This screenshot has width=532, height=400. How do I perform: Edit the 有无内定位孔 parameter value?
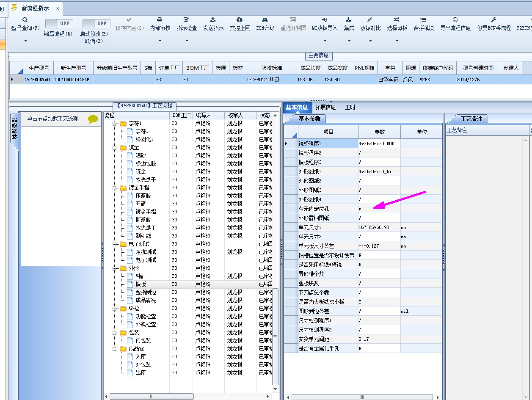pos(379,209)
